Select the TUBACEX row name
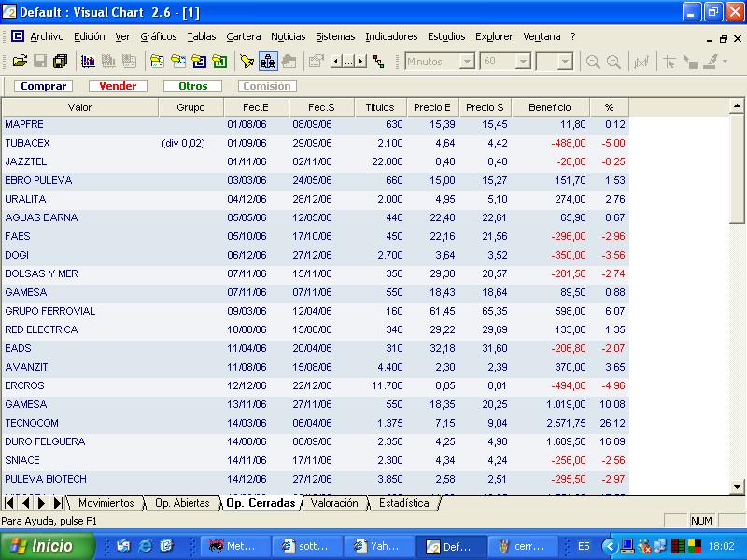747x560 pixels. coord(27,143)
